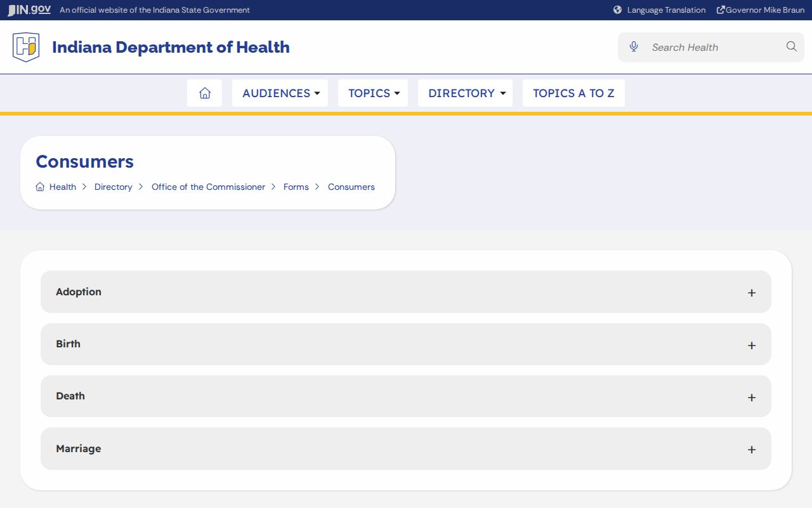Open the Audiences dropdown menu

coord(280,93)
